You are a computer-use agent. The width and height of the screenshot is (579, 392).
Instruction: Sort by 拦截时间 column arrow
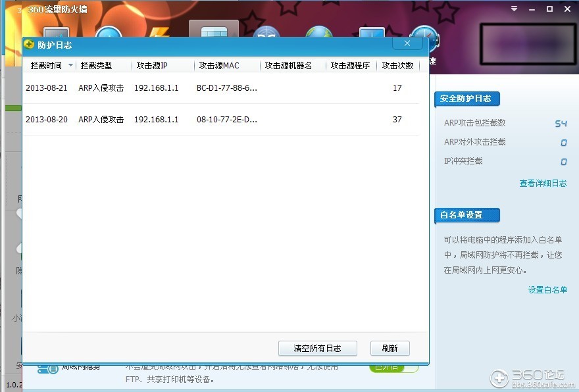70,66
